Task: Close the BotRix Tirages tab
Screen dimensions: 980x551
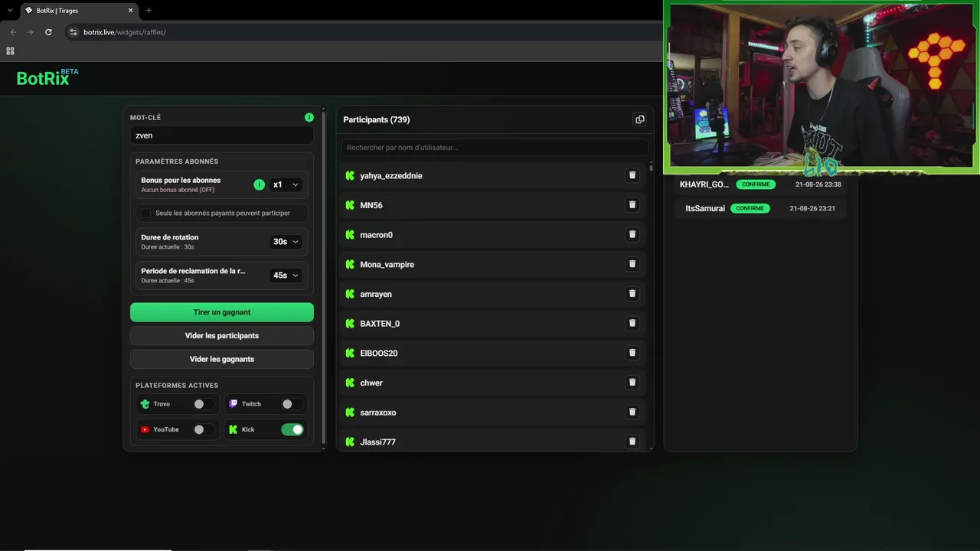Action: 130,11
